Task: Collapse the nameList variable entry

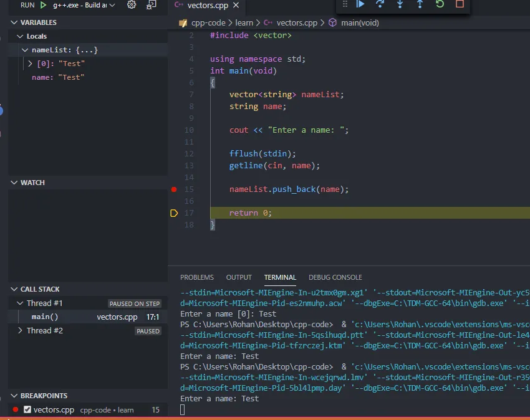Action: (x=25, y=50)
